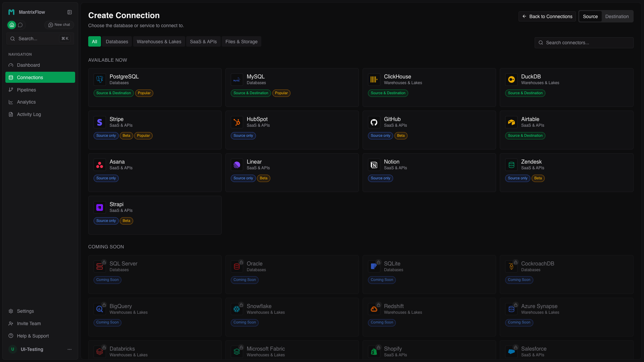This screenshot has width=644, height=362.
Task: Click the locked SQLite icon
Action: tap(374, 266)
